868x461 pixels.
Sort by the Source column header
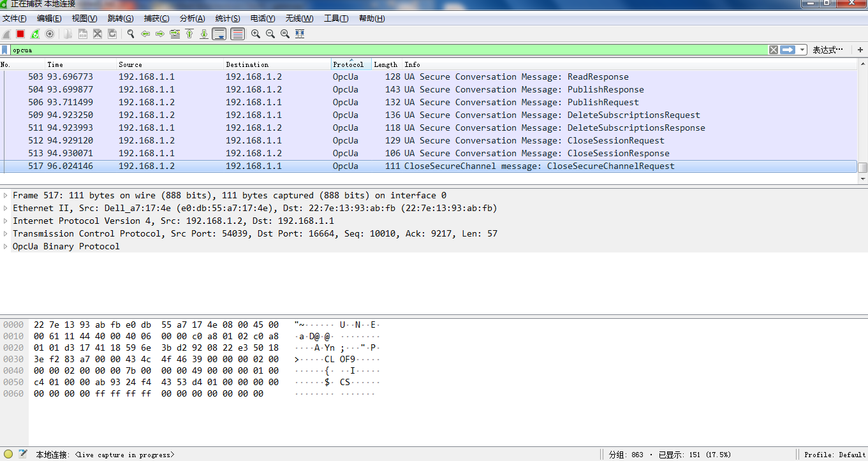(x=170, y=64)
